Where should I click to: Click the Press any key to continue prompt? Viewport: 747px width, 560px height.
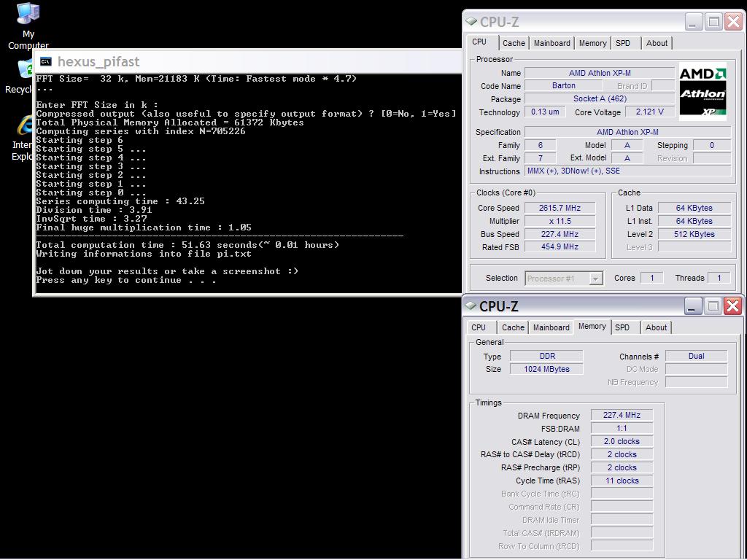pyautogui.click(x=126, y=280)
